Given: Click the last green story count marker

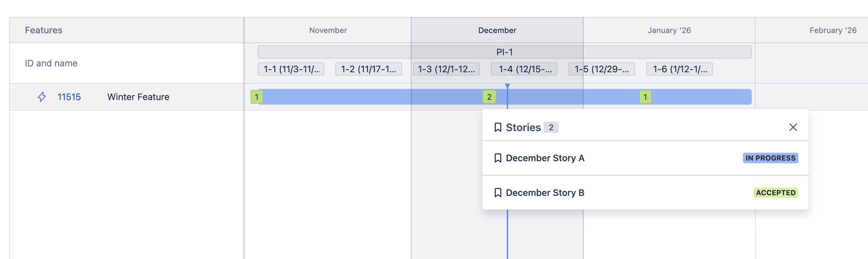Looking at the screenshot, I should pyautogui.click(x=645, y=97).
